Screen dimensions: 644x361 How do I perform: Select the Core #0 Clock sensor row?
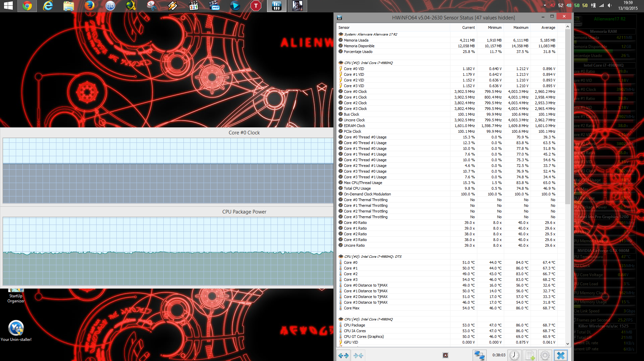[447, 92]
